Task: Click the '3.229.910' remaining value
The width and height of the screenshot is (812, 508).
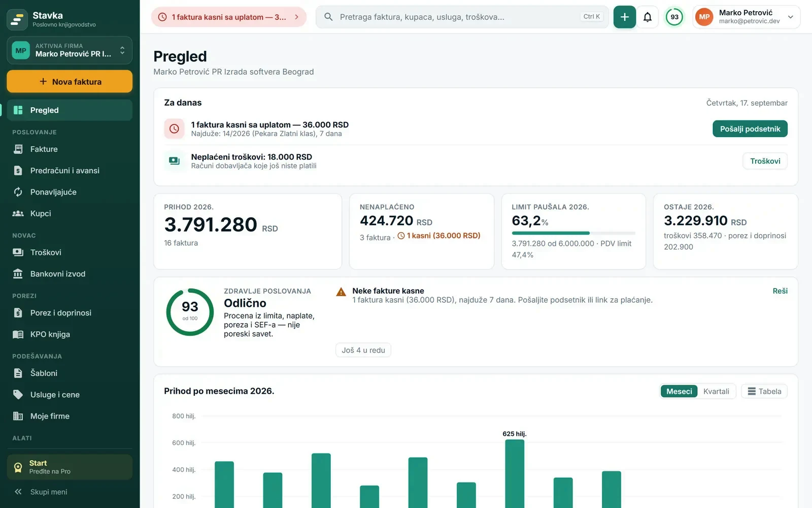Action: coord(696,220)
